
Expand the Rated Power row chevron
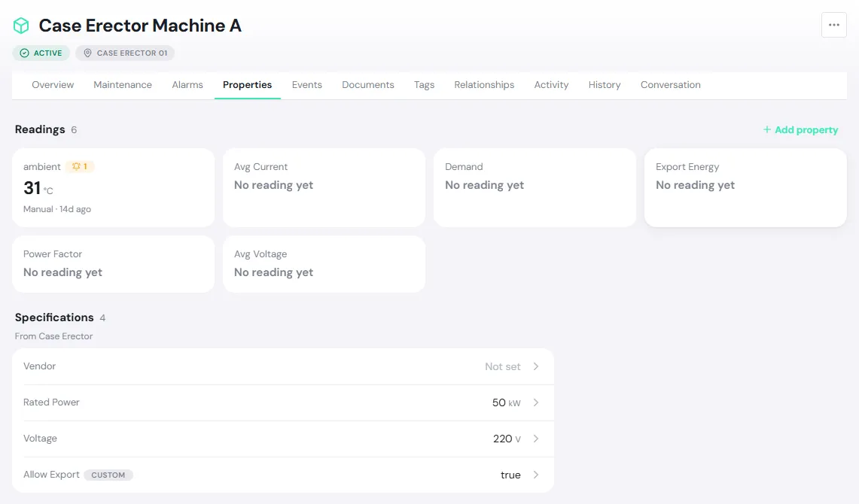(x=536, y=402)
